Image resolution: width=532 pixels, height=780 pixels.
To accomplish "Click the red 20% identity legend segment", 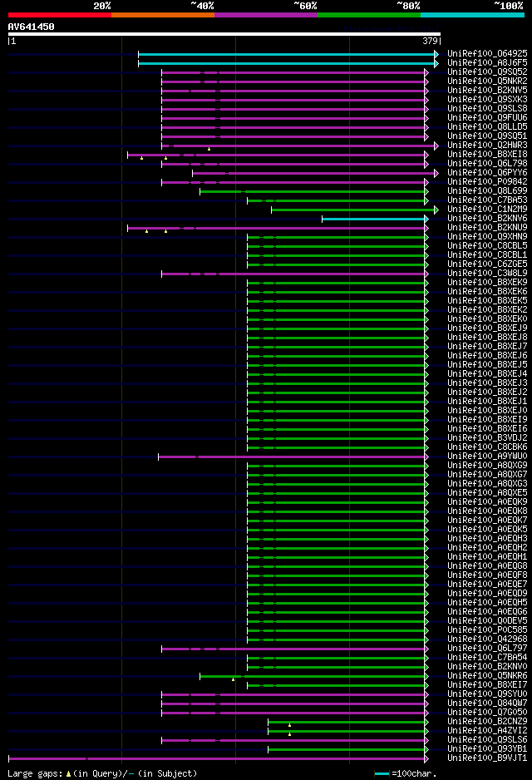I will pyautogui.click(x=60, y=15).
